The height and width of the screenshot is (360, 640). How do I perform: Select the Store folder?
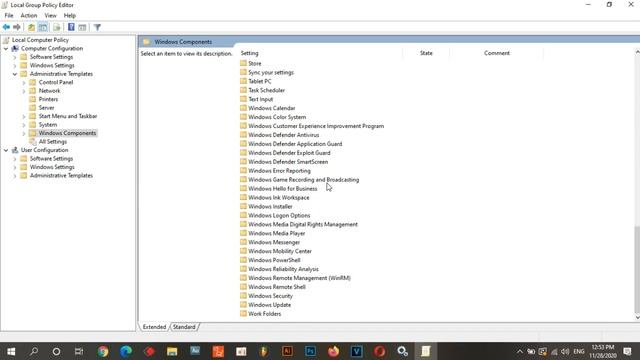255,63
